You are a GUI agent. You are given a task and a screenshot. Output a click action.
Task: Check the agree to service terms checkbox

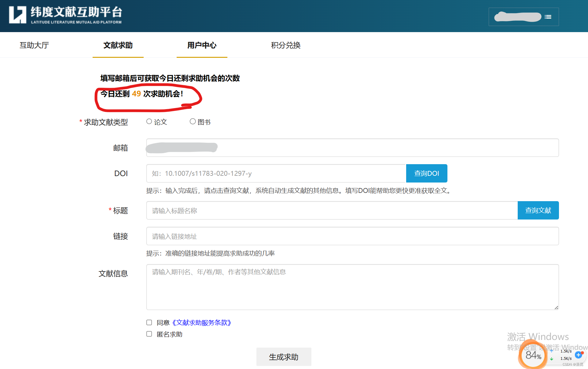pyautogui.click(x=149, y=323)
